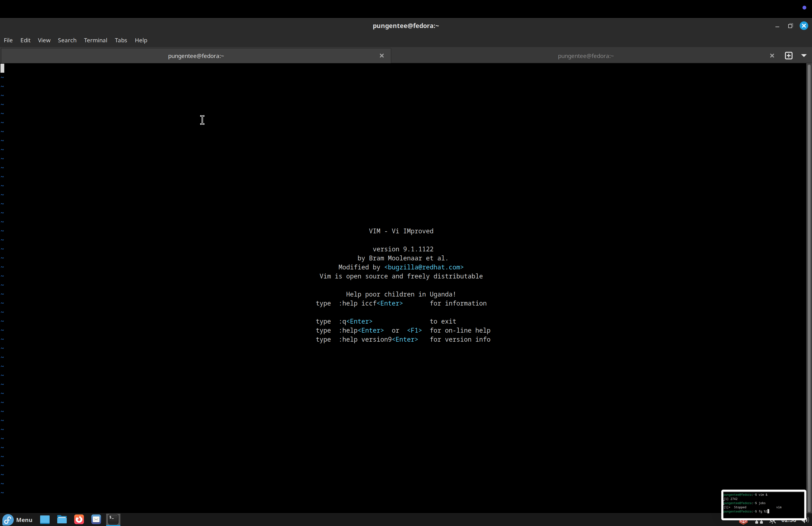Viewport: 812px width, 526px height.
Task: Click the terminal taskbar button
Action: pyautogui.click(x=113, y=520)
